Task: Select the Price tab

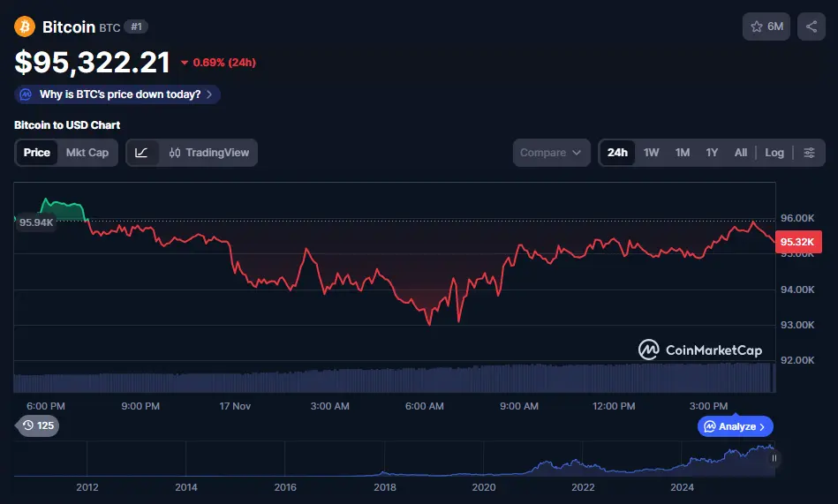Action: 37,153
